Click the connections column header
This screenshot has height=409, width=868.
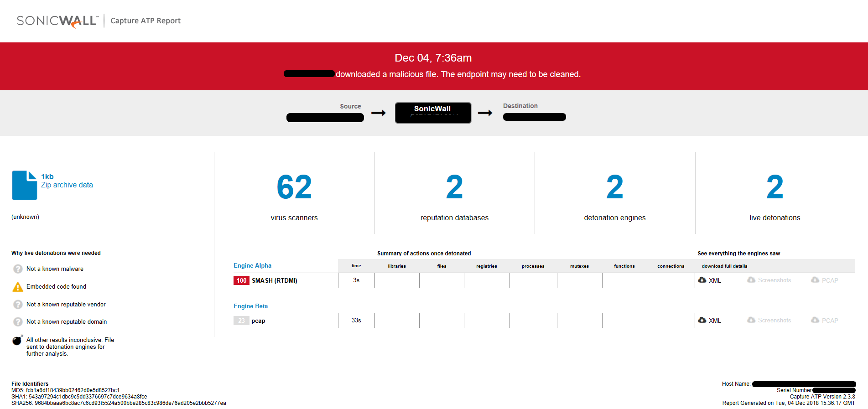(x=671, y=266)
